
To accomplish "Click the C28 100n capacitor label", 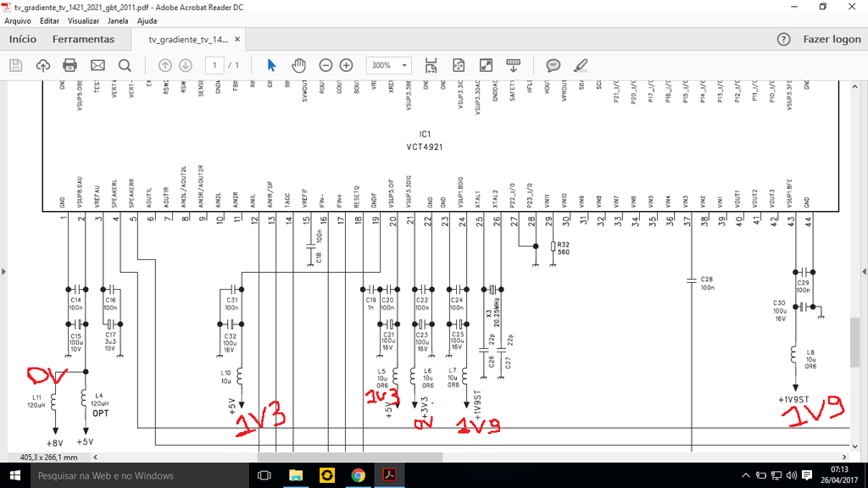I will pos(708,283).
